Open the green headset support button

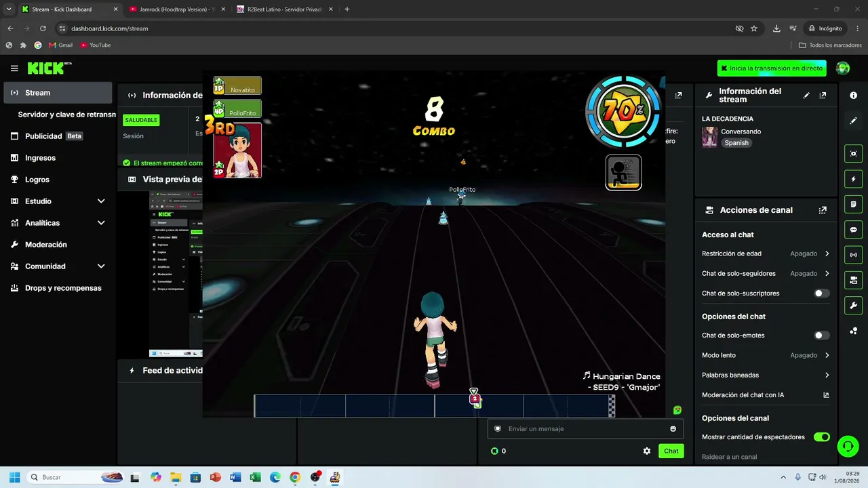tap(848, 445)
